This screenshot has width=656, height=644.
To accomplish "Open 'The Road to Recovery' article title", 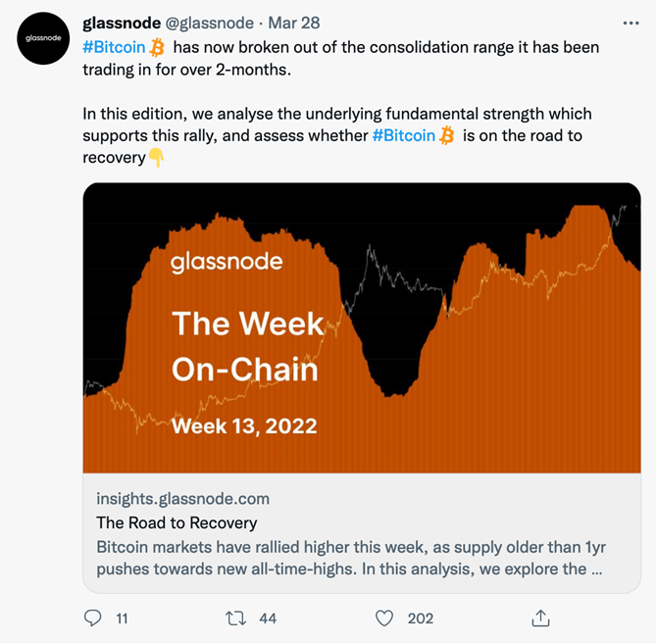I will [x=177, y=523].
